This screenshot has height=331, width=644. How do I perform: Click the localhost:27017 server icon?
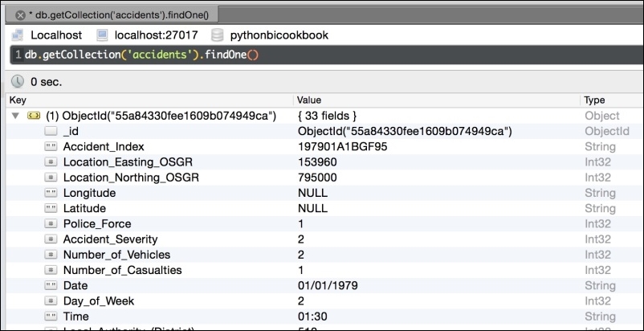coord(102,35)
